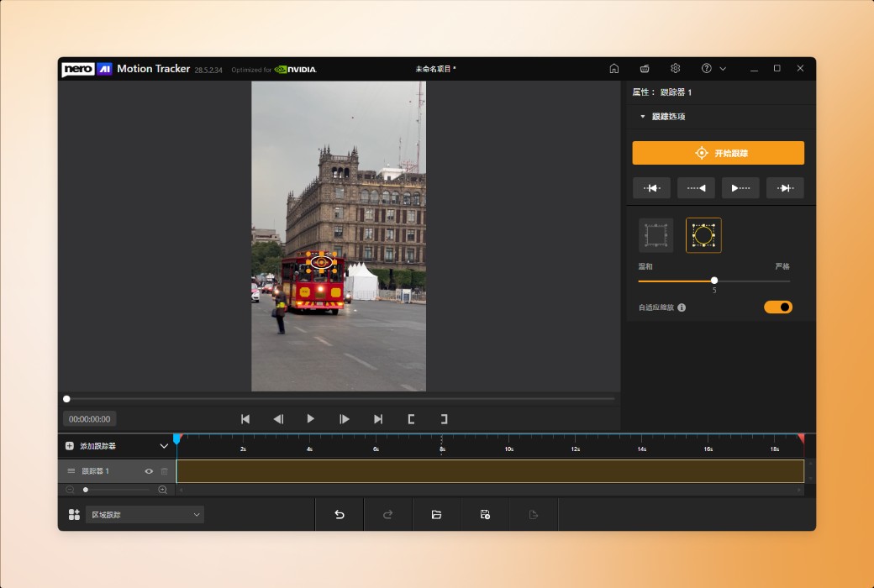Open the help menu dropdown arrow

pyautogui.click(x=723, y=69)
